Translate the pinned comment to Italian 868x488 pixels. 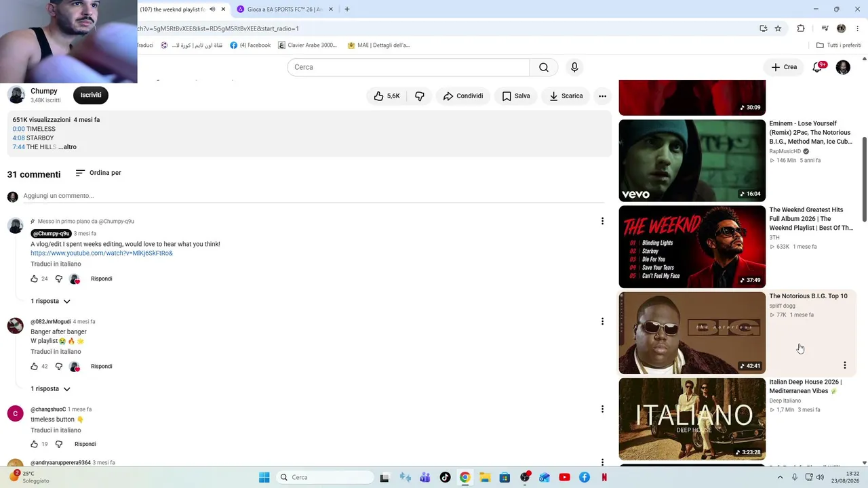click(56, 264)
